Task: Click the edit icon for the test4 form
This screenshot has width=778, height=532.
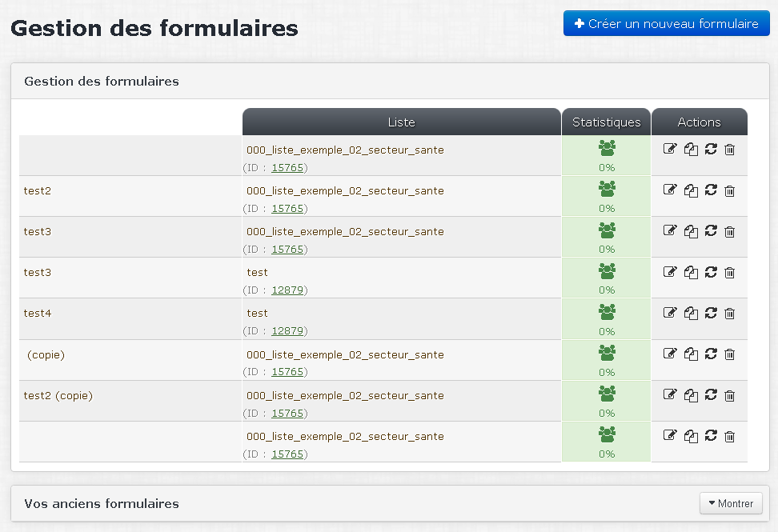Action: (670, 312)
